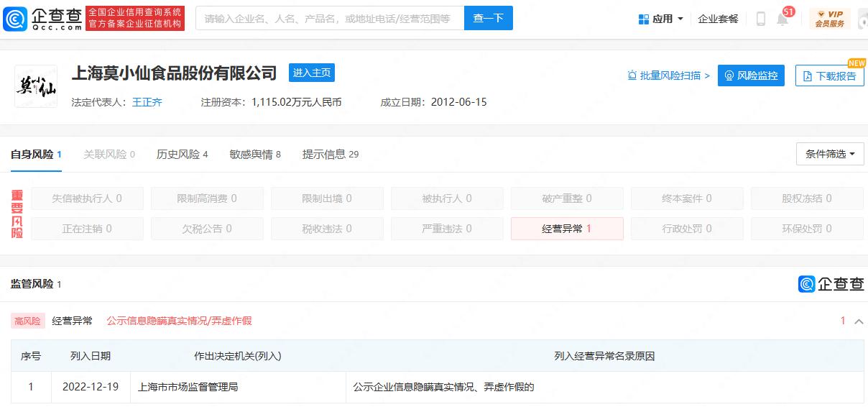868x407 pixels.
Task: Open the notifications bell icon
Action: click(x=782, y=19)
